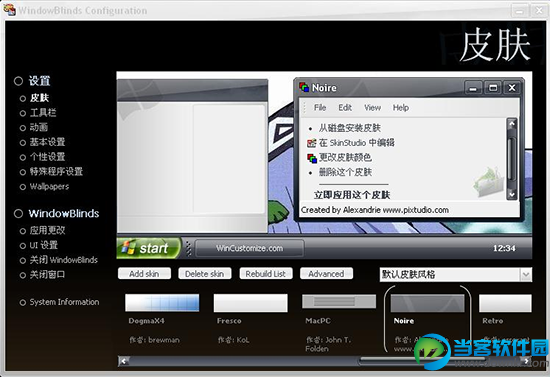Screen dimensions: 550x377
Task: Click 立即应用这个皮肤 to apply skin
Action: click(x=351, y=195)
